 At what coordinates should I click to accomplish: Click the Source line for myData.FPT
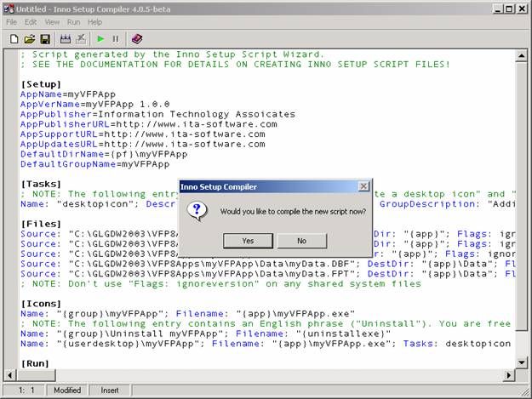[267, 274]
